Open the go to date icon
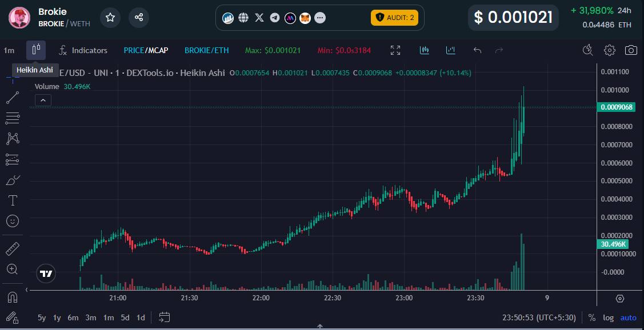The width and height of the screenshot is (644, 330). coord(165,317)
